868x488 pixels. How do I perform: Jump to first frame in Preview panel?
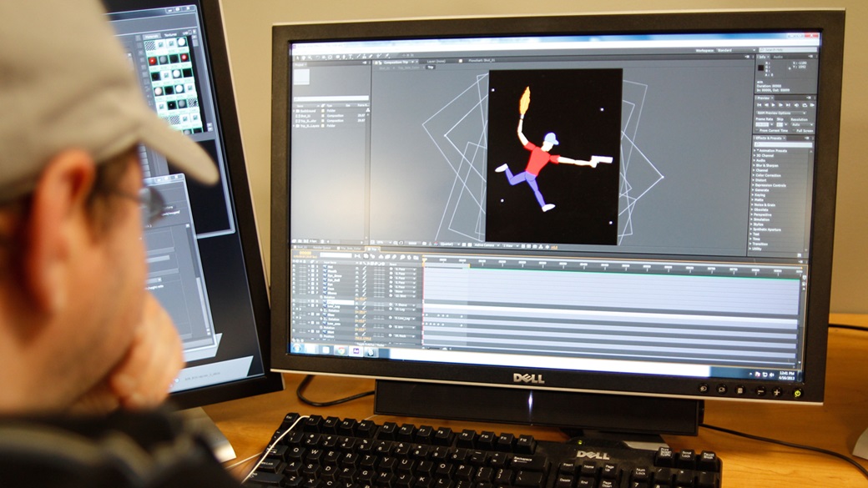(759, 105)
